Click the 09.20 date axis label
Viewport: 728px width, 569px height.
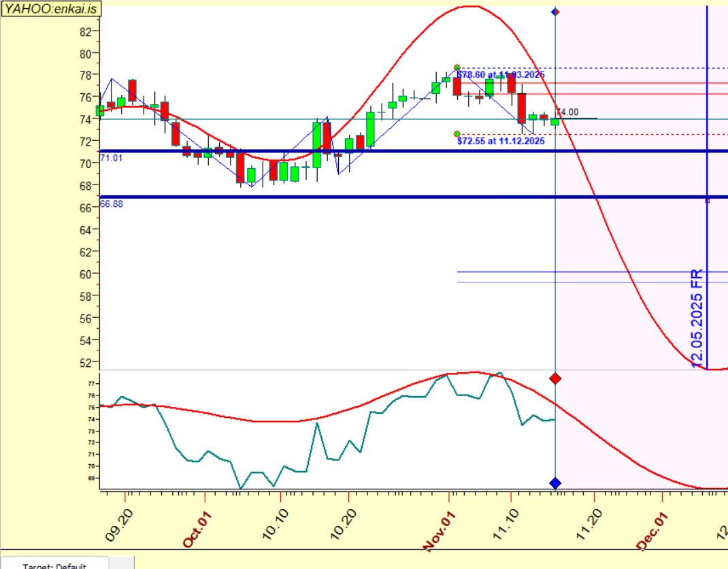(x=119, y=525)
